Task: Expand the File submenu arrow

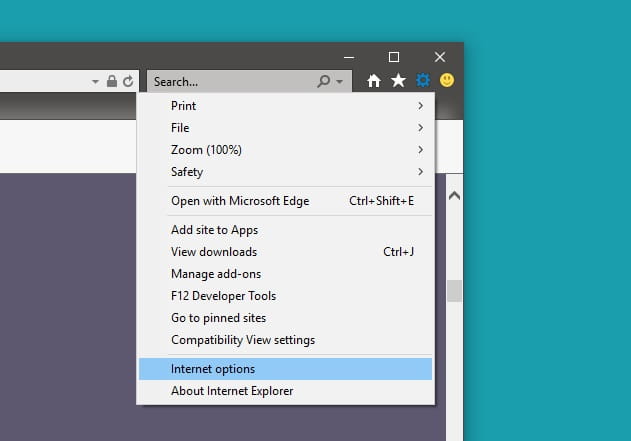Action: pyautogui.click(x=421, y=128)
